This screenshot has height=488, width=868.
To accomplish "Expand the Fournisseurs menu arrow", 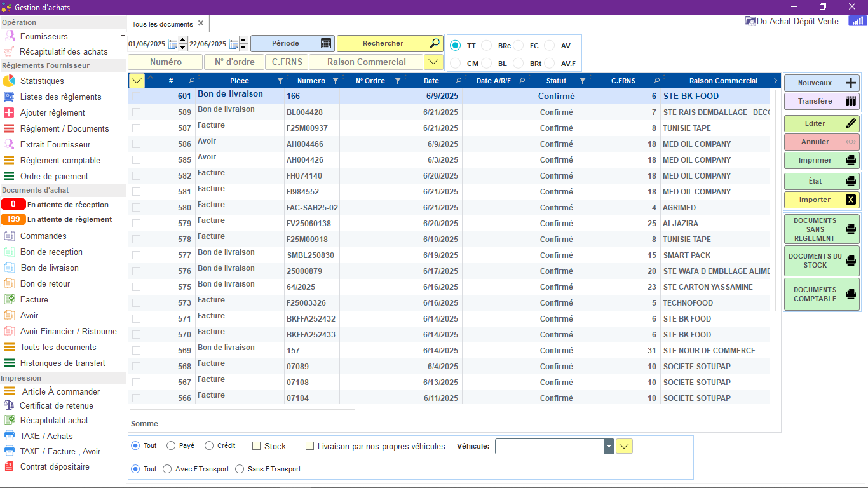I will coord(123,36).
